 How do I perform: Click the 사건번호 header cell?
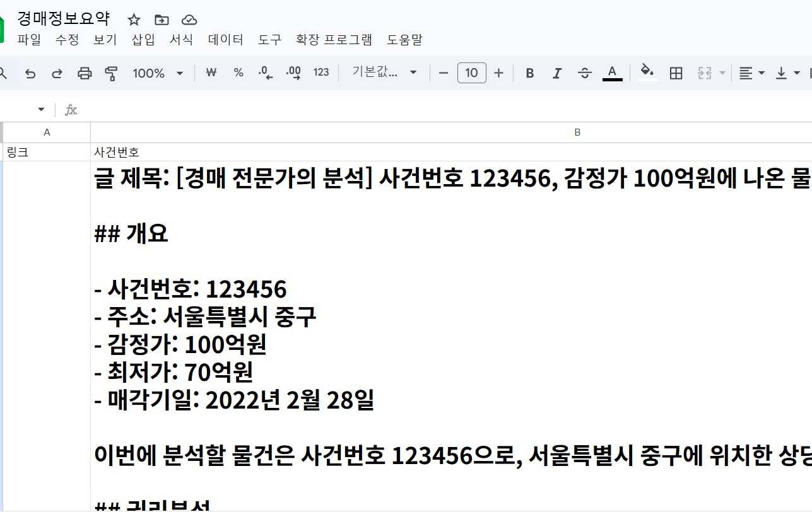pyautogui.click(x=451, y=152)
